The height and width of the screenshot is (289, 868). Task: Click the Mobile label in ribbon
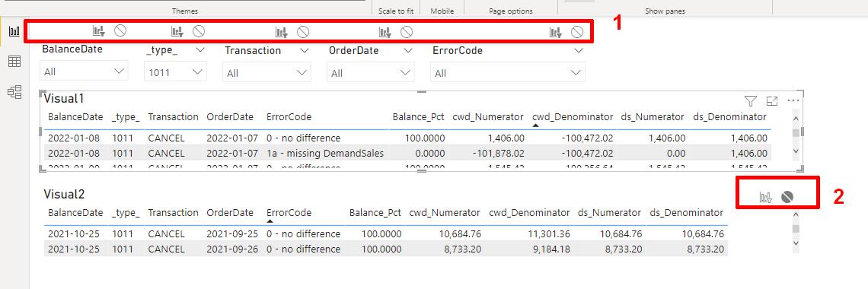[442, 11]
